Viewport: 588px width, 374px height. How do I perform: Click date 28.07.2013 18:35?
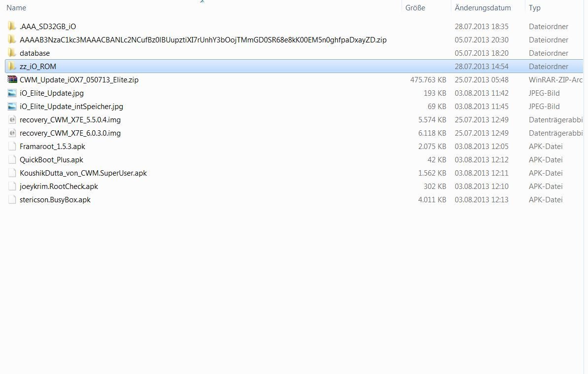(481, 27)
